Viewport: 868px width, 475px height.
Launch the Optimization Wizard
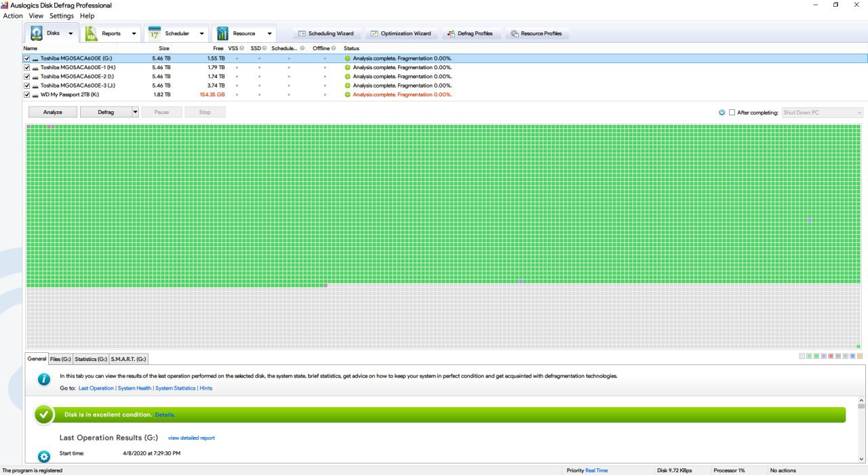click(401, 33)
